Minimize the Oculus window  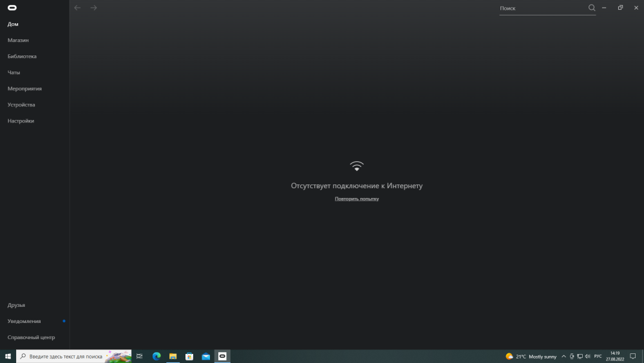[604, 8]
